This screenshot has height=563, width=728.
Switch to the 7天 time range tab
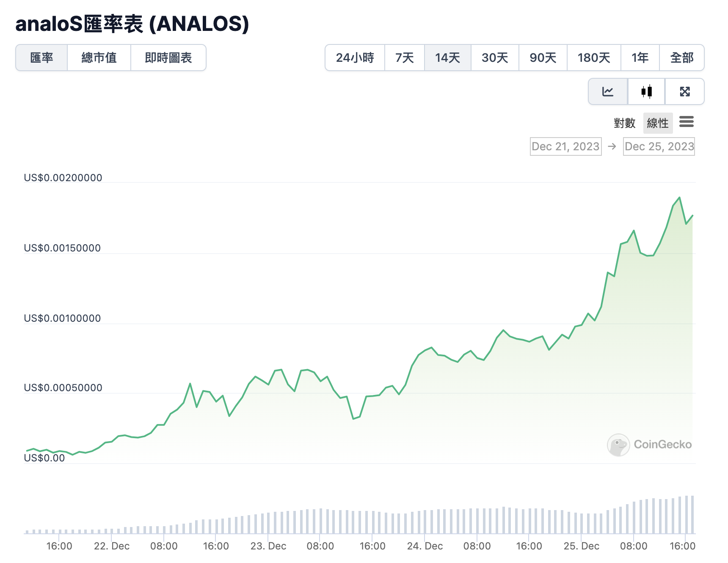coord(404,58)
